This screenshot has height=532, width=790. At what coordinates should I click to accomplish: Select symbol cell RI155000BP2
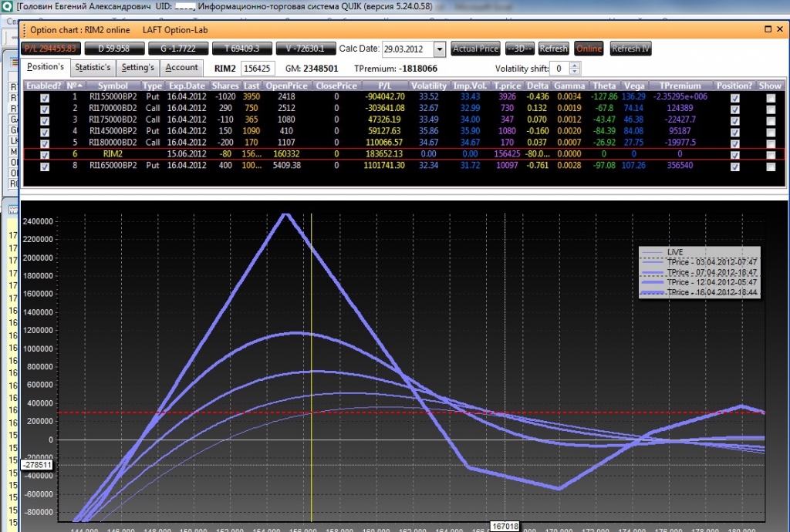click(113, 96)
